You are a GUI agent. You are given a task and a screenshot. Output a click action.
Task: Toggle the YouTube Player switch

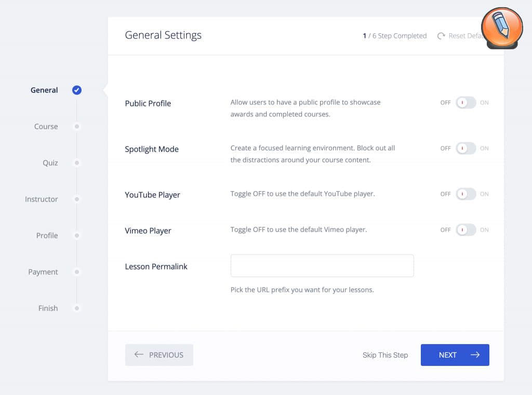point(465,194)
